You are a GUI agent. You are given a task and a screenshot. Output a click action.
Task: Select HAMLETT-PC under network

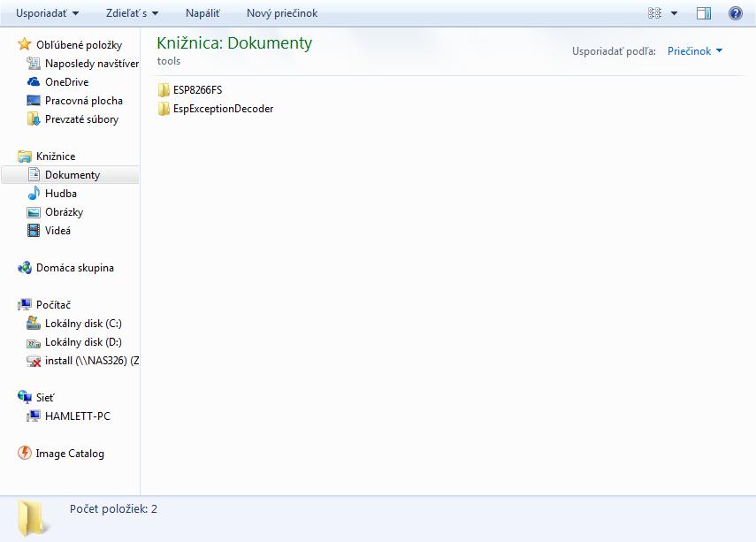tap(77, 416)
